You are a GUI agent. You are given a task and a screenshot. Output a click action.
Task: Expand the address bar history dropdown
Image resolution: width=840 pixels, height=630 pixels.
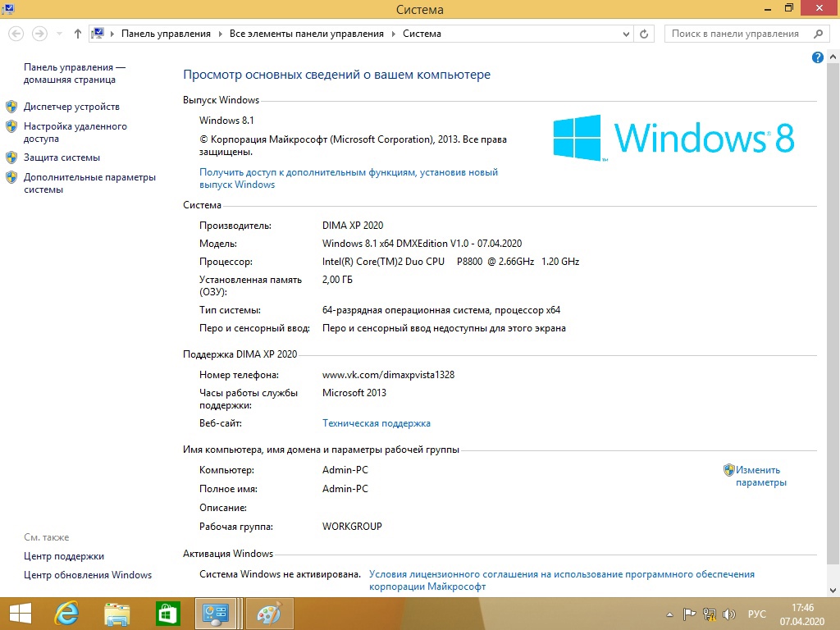click(626, 34)
